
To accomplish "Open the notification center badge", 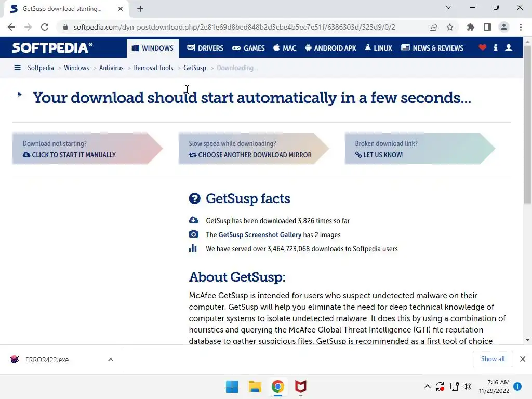I will click(x=517, y=387).
